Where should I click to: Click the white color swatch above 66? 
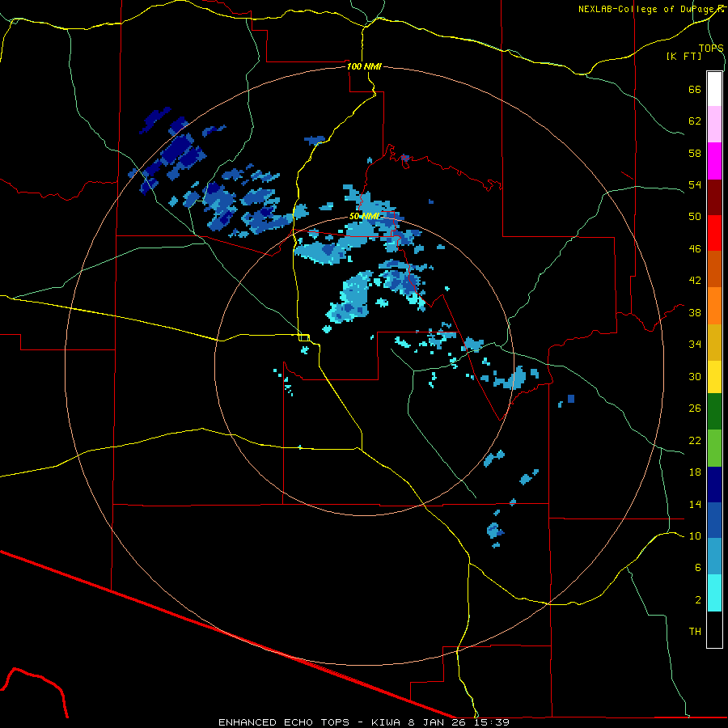point(714,89)
